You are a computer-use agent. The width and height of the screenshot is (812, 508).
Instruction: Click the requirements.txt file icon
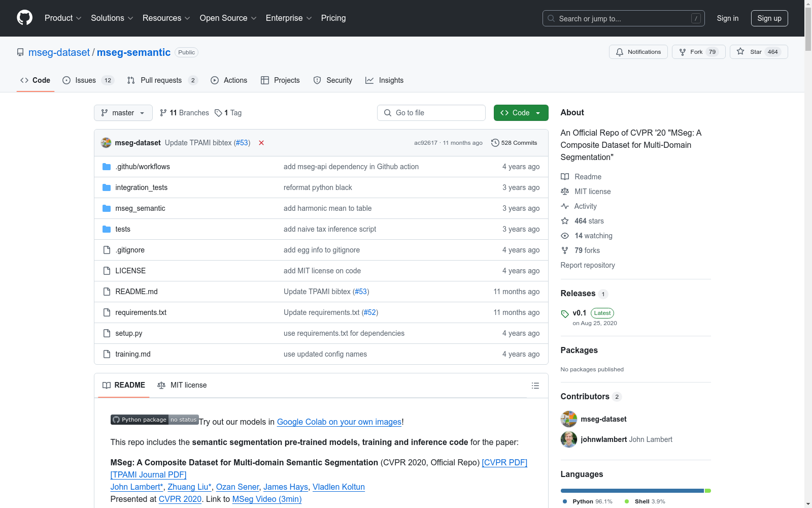[x=107, y=312]
